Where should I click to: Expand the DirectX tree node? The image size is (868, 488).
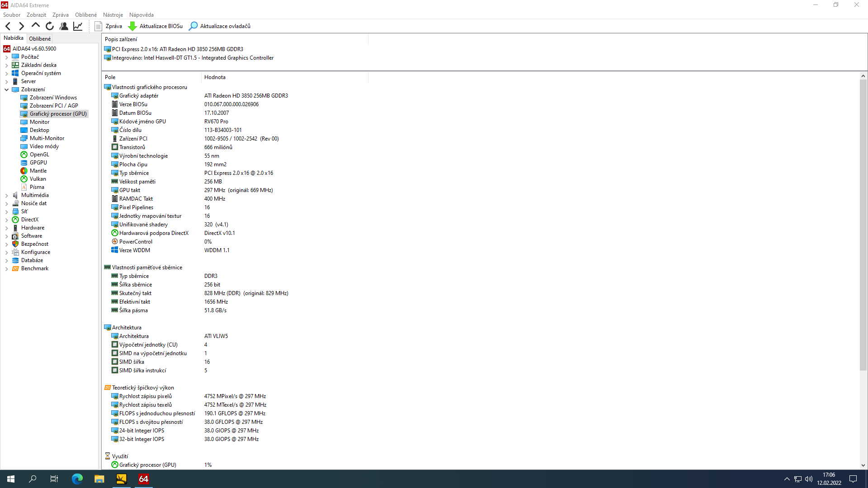(x=7, y=220)
